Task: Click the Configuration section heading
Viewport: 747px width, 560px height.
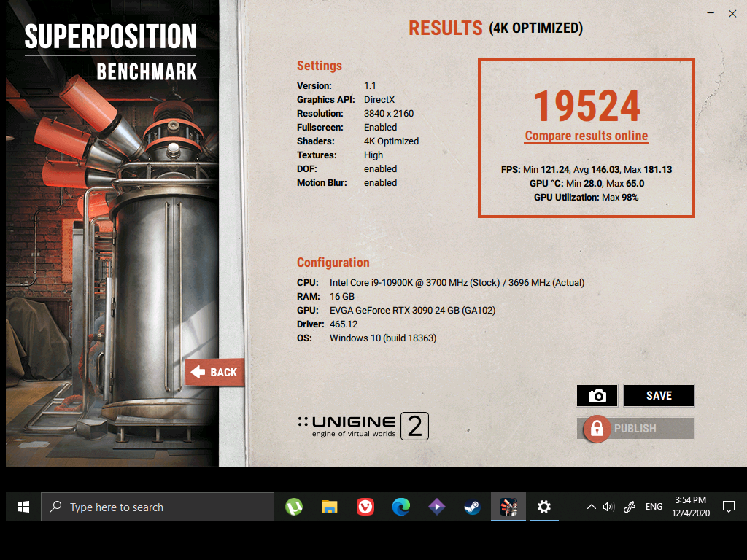Action: click(x=333, y=262)
